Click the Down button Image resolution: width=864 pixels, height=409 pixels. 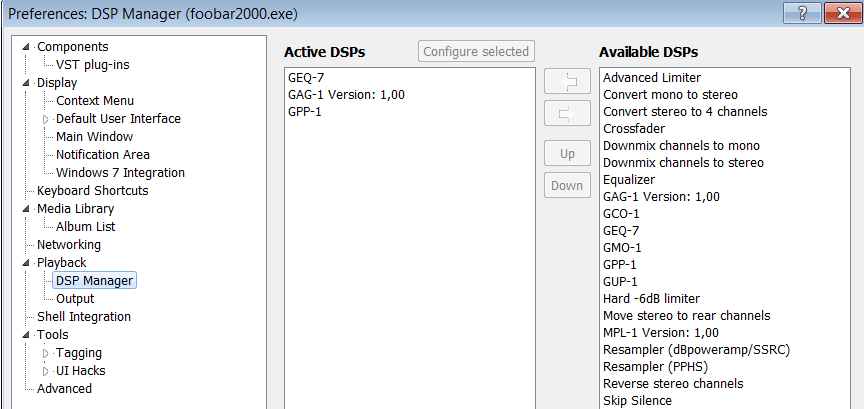(x=567, y=185)
